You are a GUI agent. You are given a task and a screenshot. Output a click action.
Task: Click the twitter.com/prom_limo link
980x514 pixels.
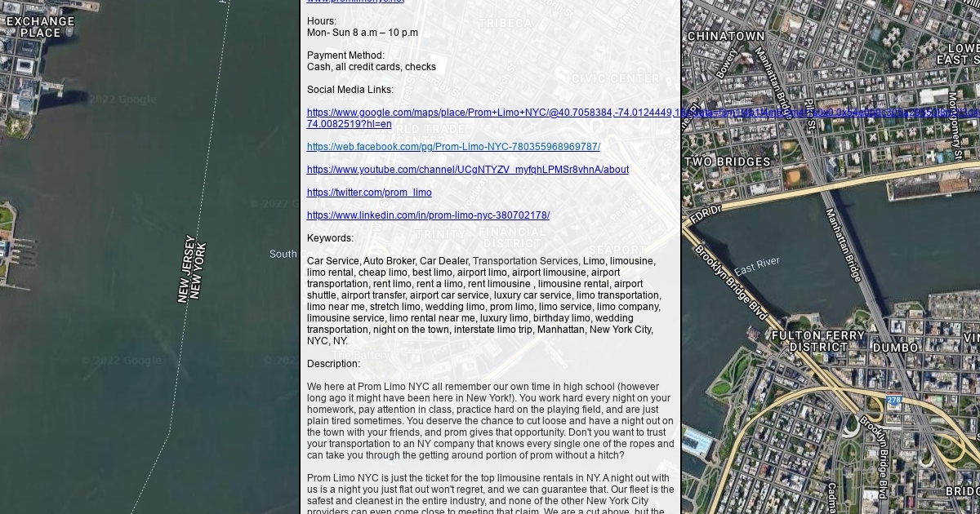click(x=369, y=193)
